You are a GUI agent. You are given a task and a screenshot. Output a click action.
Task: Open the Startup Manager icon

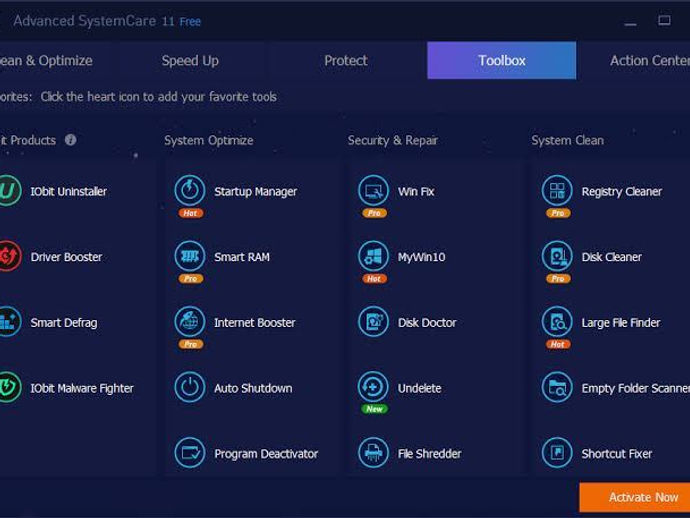point(190,191)
